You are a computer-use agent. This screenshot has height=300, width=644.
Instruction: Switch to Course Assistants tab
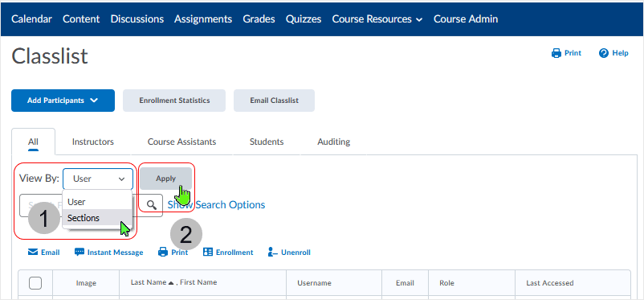[181, 142]
